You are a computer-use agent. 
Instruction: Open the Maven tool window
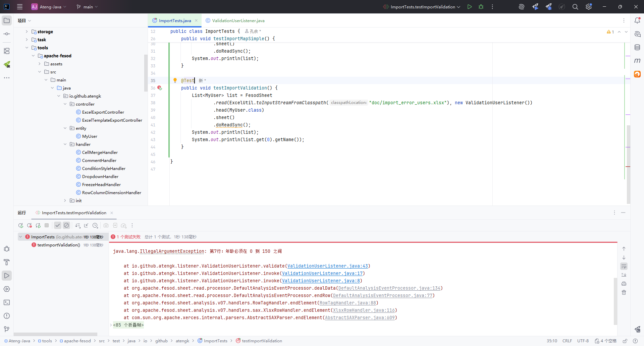coord(637,61)
